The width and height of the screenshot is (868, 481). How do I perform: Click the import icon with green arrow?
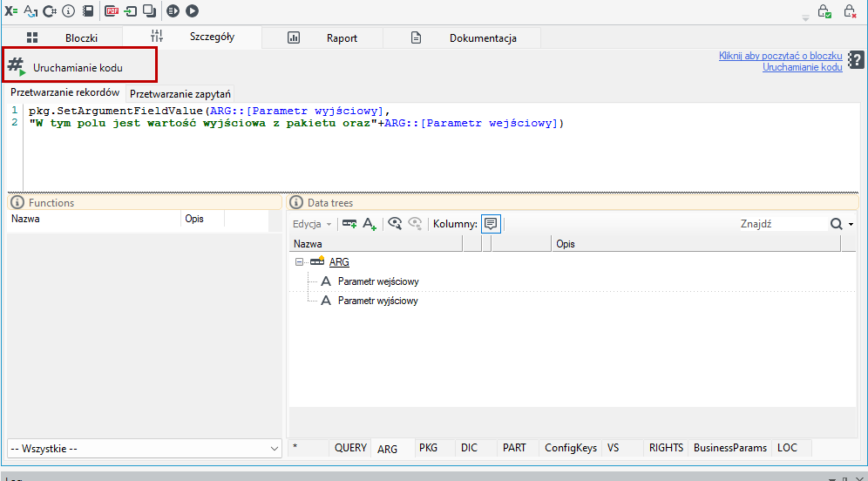coord(131,10)
